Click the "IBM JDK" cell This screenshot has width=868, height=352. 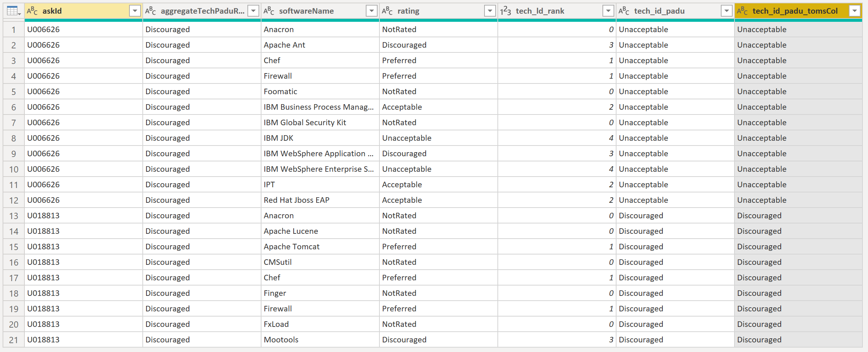pyautogui.click(x=320, y=138)
